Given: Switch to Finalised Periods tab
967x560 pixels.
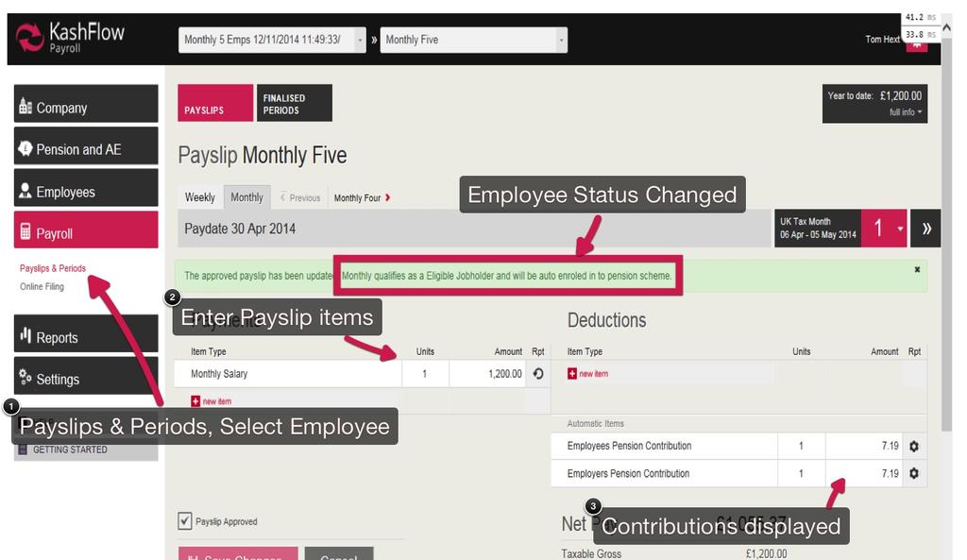Looking at the screenshot, I should point(294,104).
